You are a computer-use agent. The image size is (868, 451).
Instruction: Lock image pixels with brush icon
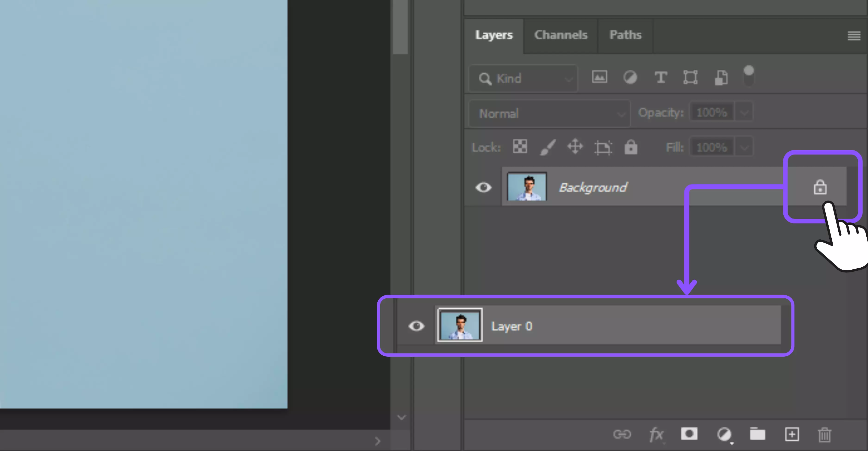click(x=548, y=147)
